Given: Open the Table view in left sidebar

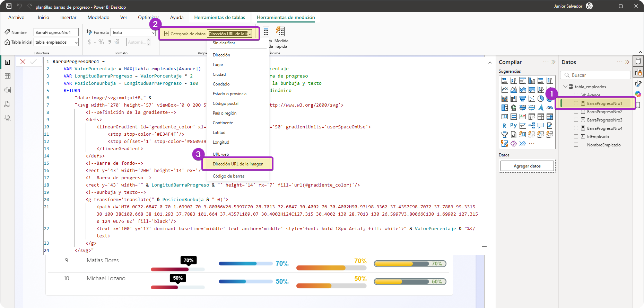Looking at the screenshot, I should pyautogui.click(x=8, y=76).
